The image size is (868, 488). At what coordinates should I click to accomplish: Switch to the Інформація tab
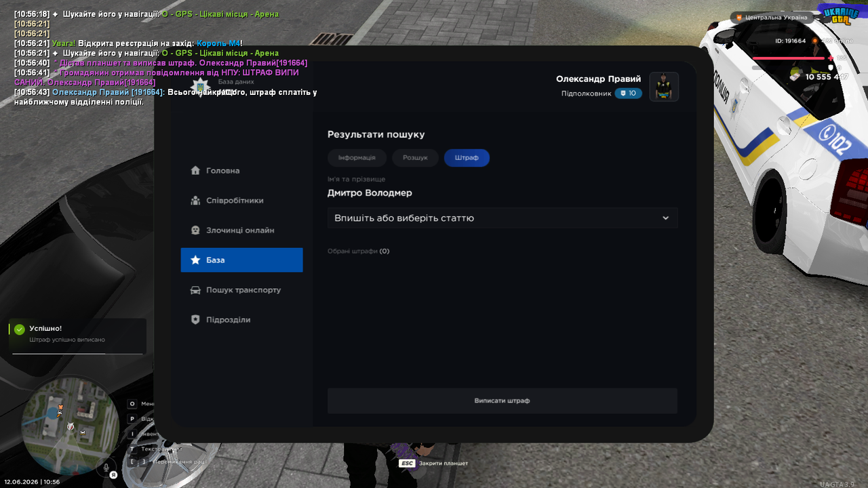(x=357, y=157)
